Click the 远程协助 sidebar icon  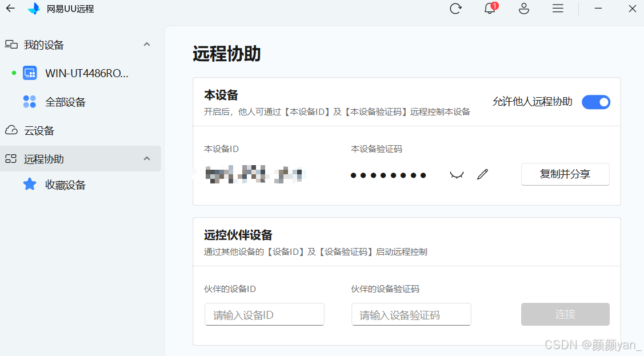[11, 158]
